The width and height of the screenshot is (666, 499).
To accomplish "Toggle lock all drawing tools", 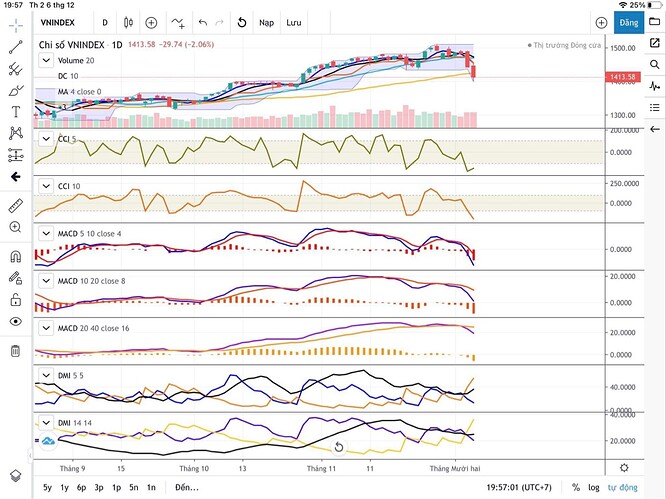I will [x=15, y=298].
